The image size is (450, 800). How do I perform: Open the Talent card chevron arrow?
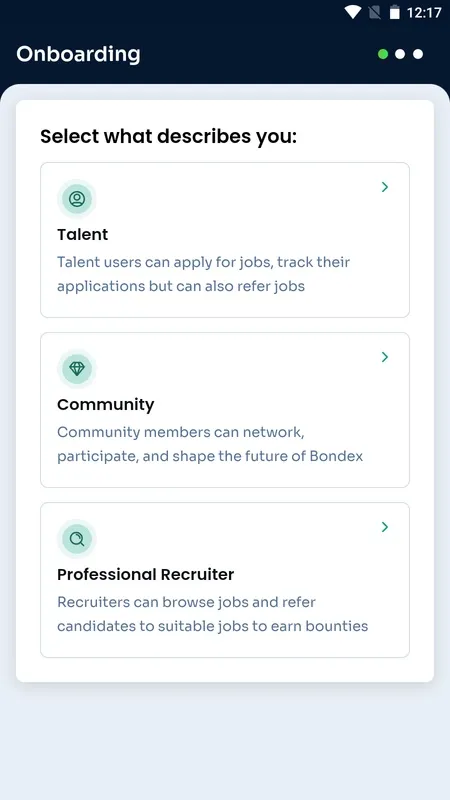pyautogui.click(x=385, y=187)
